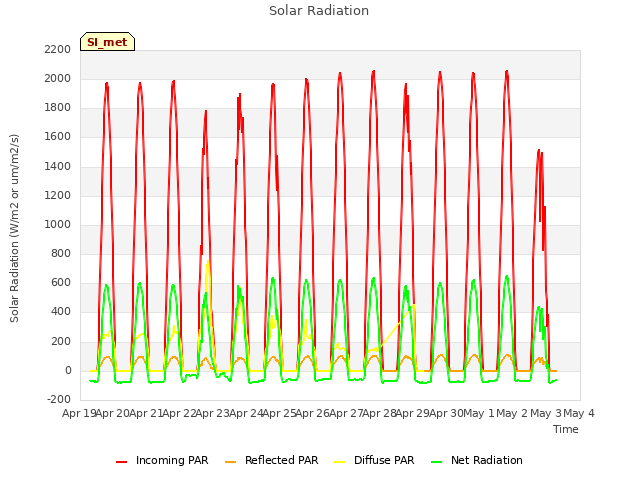Click the y-axis label Solar Radiation (W/m2 or um/m2/s)
This screenshot has height=480, width=640.
[x=14, y=228]
